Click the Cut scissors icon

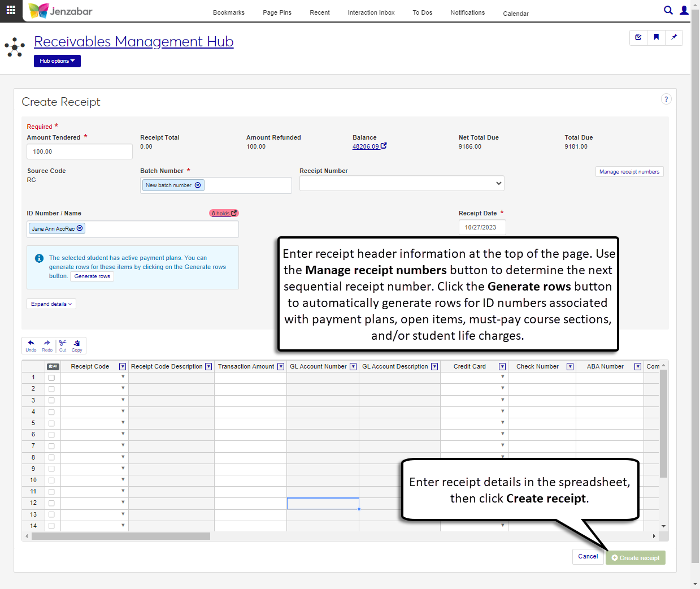63,345
